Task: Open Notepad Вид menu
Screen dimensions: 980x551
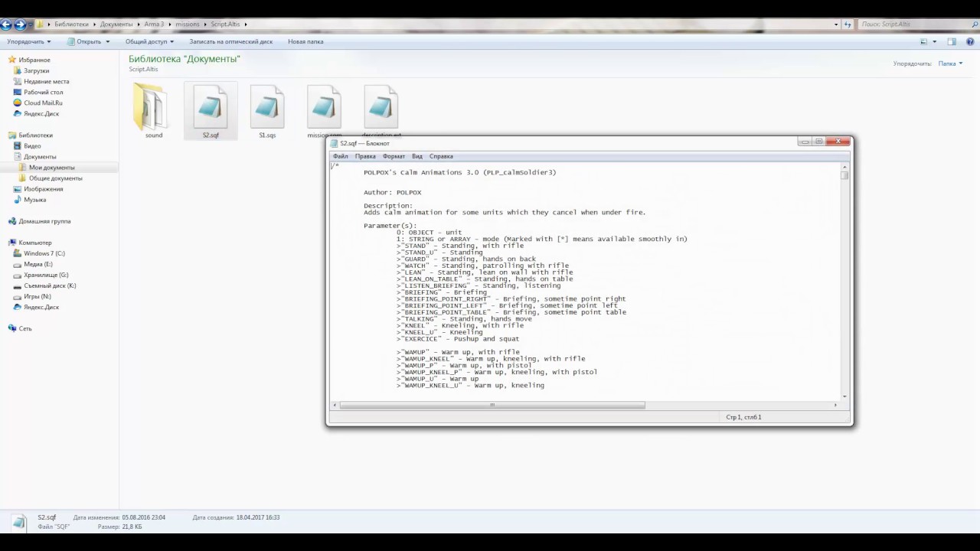Action: (417, 156)
